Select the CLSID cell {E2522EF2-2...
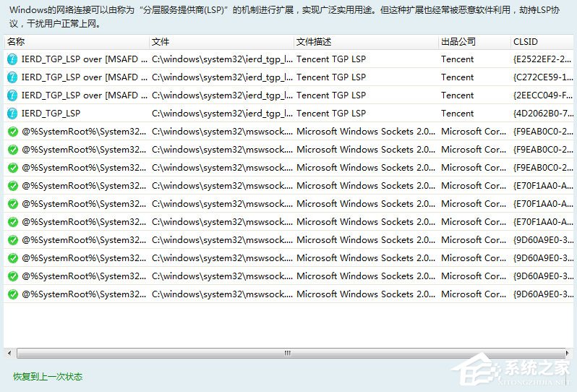577x392 pixels. click(543, 59)
